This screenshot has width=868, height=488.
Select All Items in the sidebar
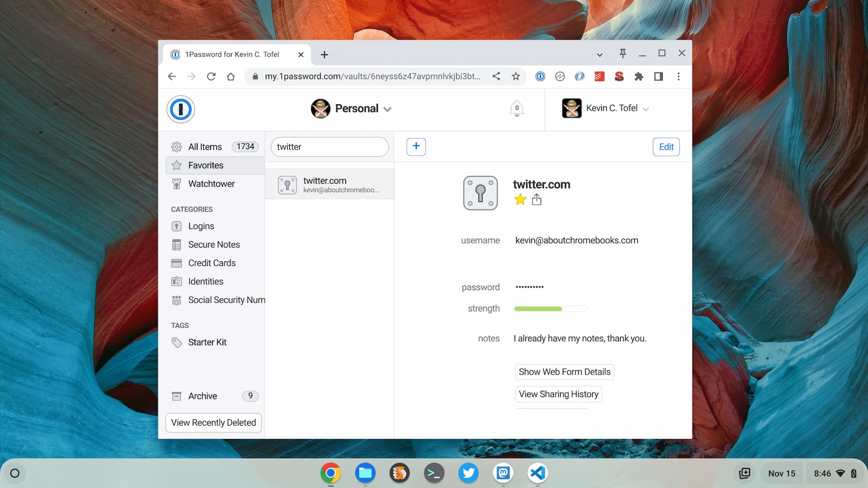click(215, 147)
